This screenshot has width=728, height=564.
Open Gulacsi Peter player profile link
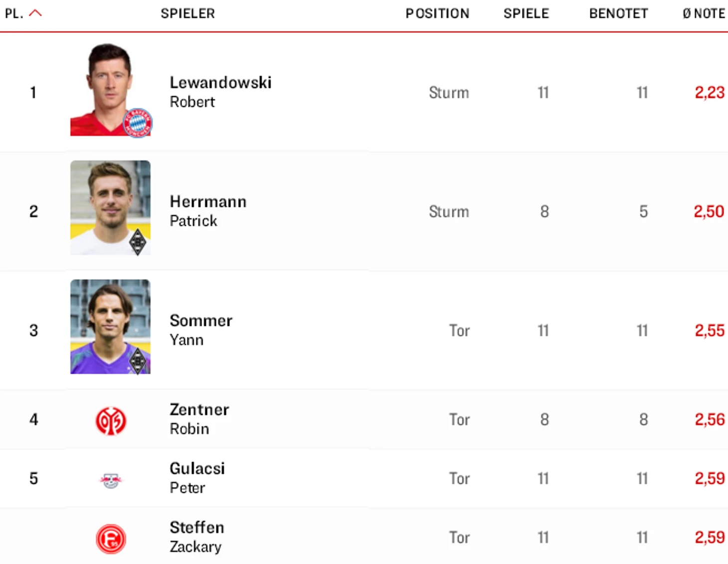197,478
